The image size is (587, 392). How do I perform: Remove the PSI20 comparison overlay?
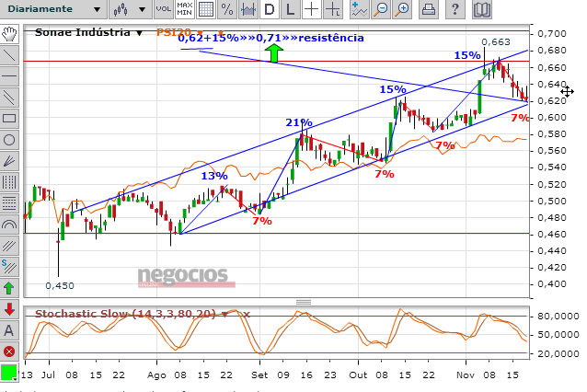point(221,33)
